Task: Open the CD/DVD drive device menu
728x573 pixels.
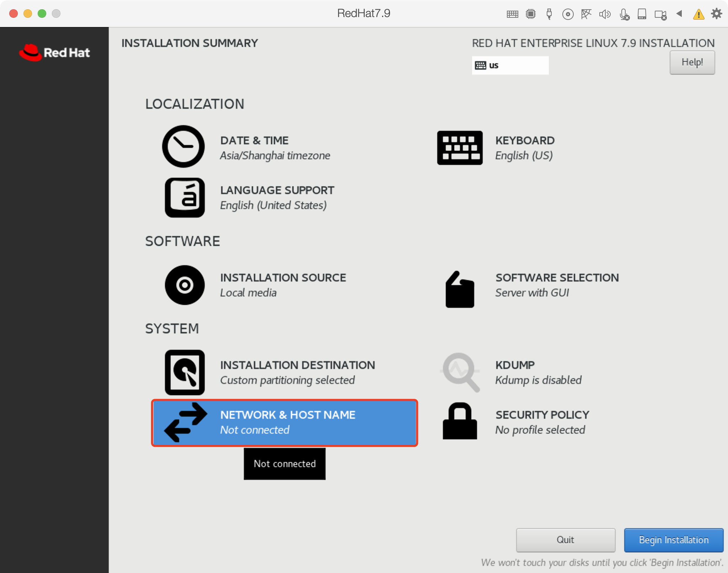Action: click(x=568, y=14)
